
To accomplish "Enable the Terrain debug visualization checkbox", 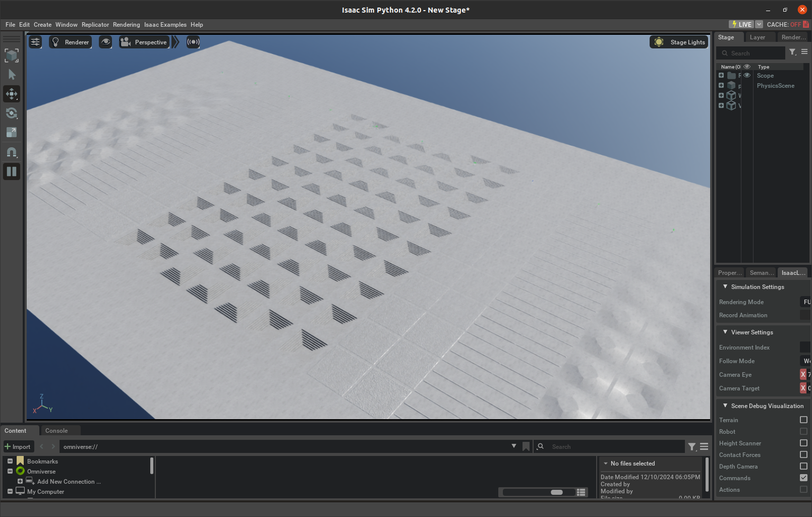I will (x=803, y=420).
